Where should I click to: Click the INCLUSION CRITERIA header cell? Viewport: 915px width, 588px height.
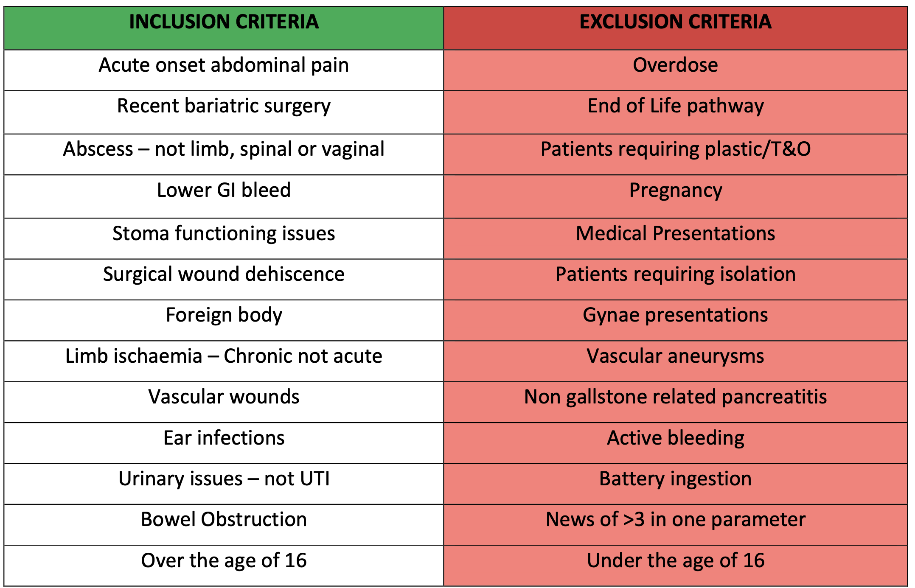(224, 22)
